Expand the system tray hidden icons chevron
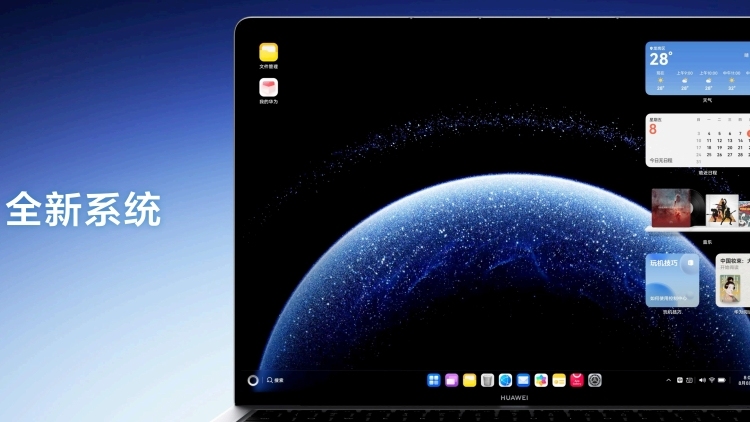The width and height of the screenshot is (750, 422). [x=668, y=380]
